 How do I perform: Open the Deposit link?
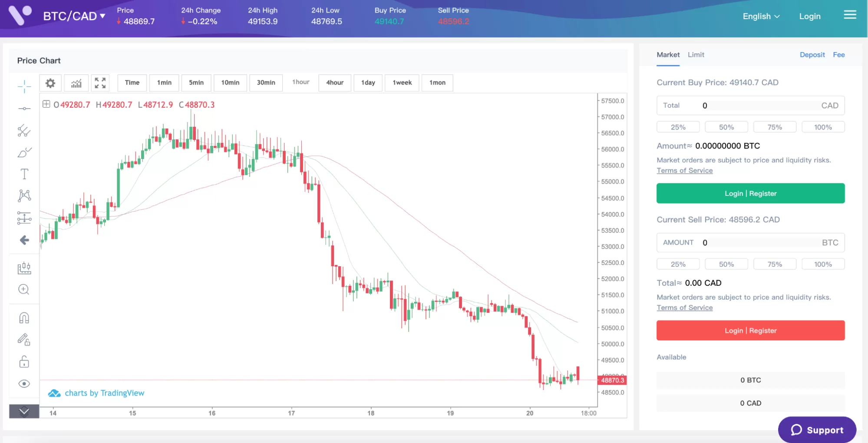click(812, 55)
